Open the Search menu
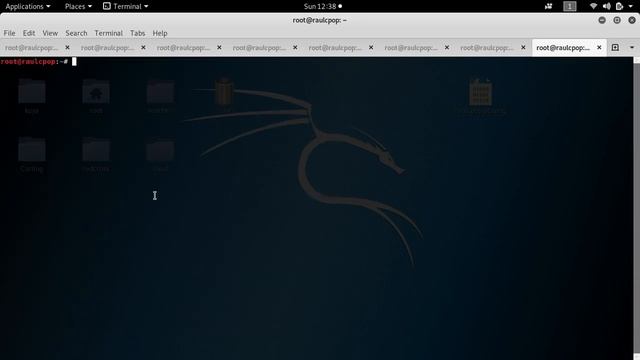 coord(76,33)
